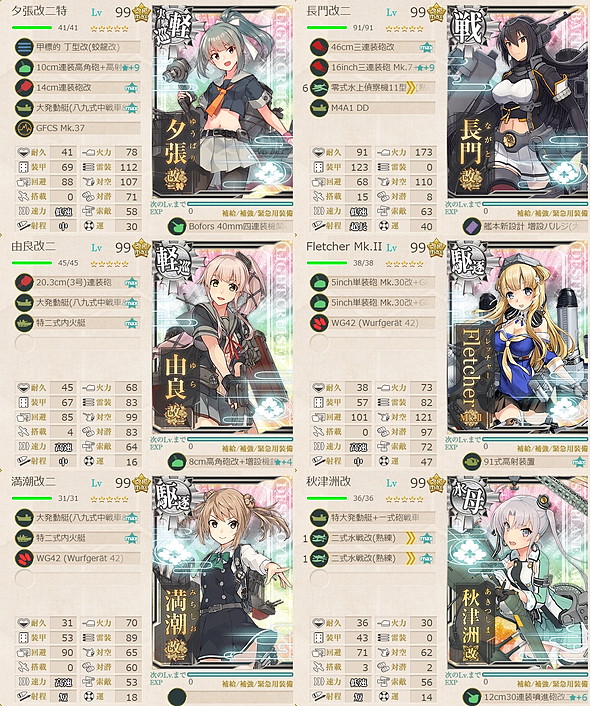Select the 特大発動艇+一式砲戦車 equipment row
590x706 pixels.
click(373, 518)
